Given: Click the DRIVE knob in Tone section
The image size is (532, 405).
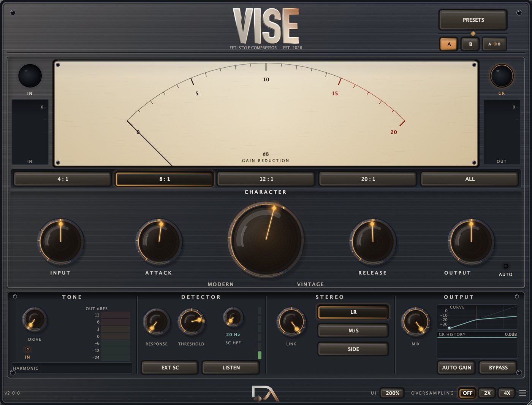Looking at the screenshot, I should click(34, 320).
